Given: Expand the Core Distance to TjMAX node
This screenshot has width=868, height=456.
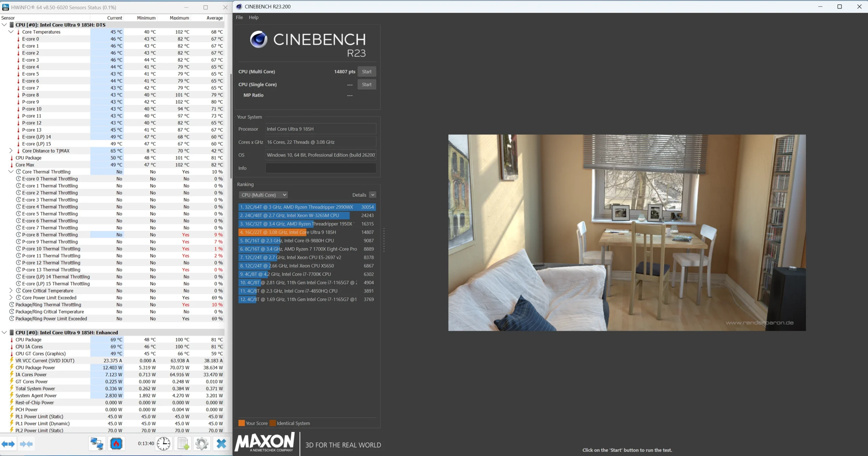Looking at the screenshot, I should [x=11, y=151].
